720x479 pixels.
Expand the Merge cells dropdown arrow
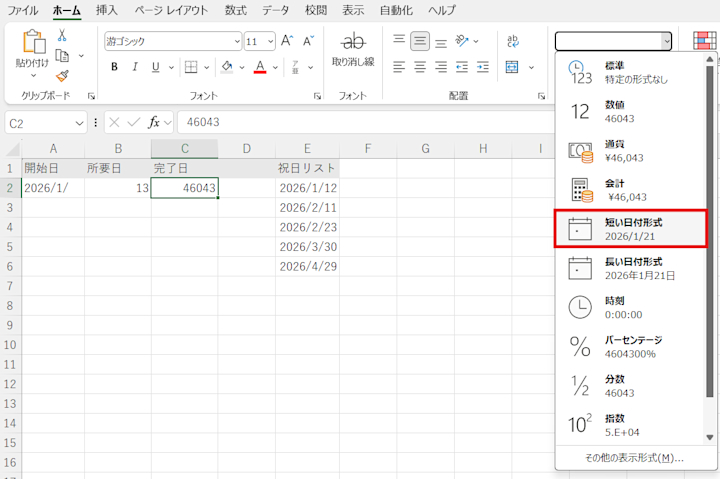click(x=531, y=68)
